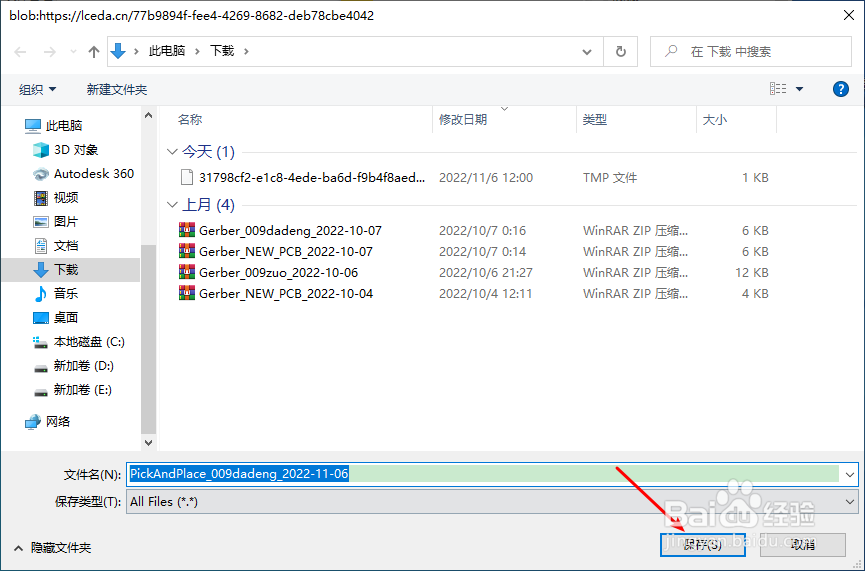
Task: Refresh the folder view
Action: 621,52
